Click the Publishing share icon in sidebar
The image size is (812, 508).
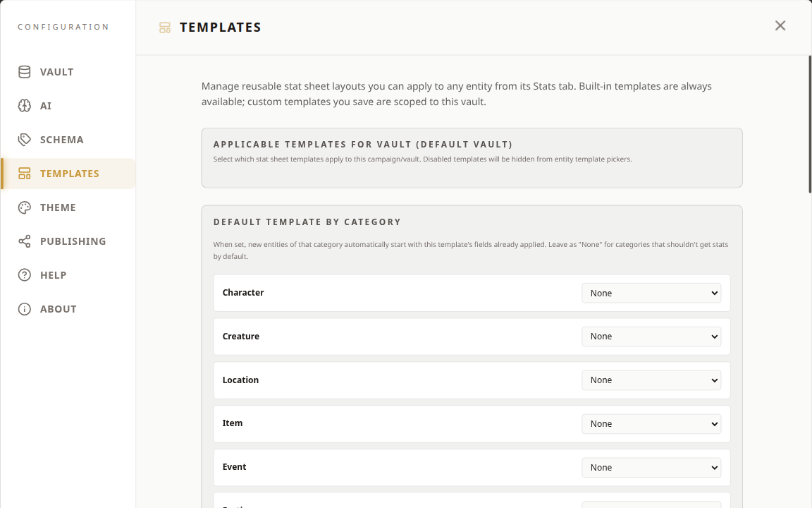coord(25,241)
